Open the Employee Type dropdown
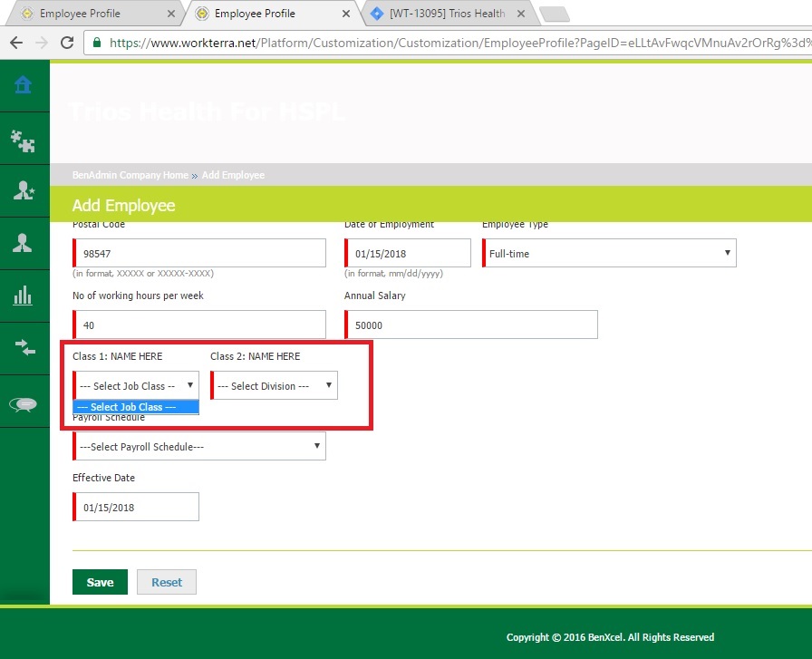The image size is (812, 659). pyautogui.click(x=609, y=253)
